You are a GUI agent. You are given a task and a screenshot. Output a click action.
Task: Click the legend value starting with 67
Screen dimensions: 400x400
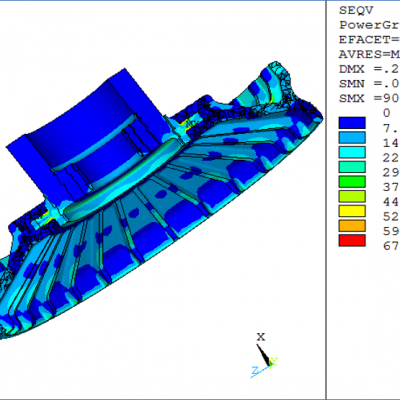point(391,246)
